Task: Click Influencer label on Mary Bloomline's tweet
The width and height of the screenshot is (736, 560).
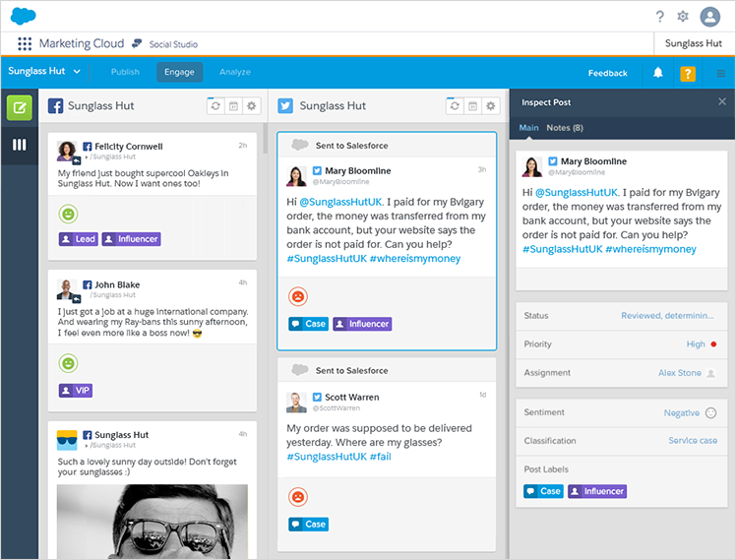Action: coord(362,324)
